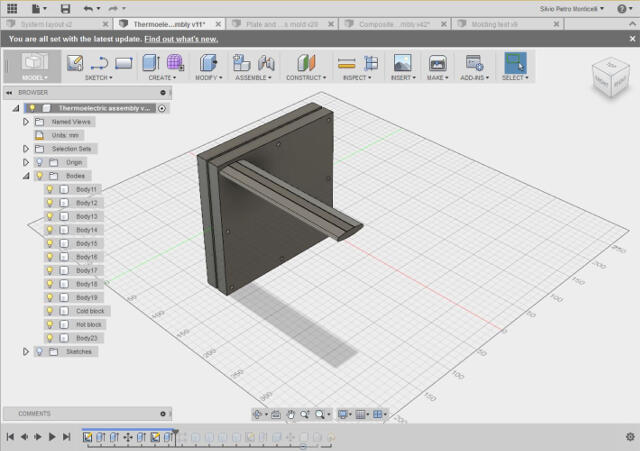Click the Insert image icon

[x=402, y=63]
